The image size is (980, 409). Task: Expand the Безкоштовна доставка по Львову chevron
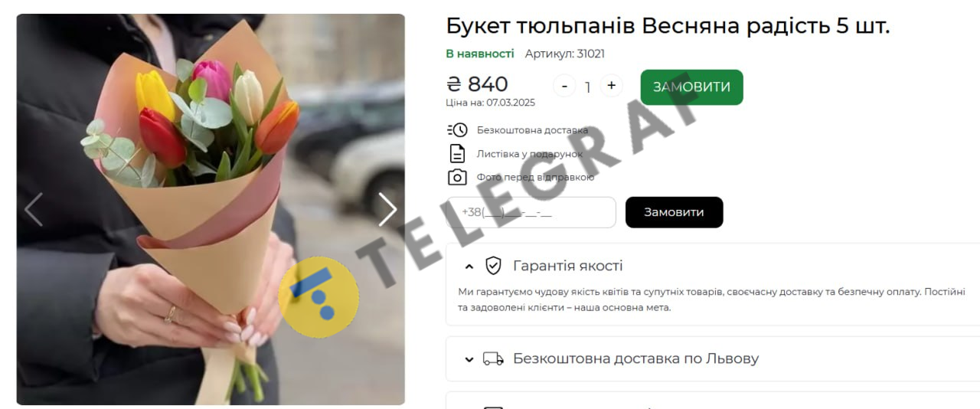click(469, 359)
